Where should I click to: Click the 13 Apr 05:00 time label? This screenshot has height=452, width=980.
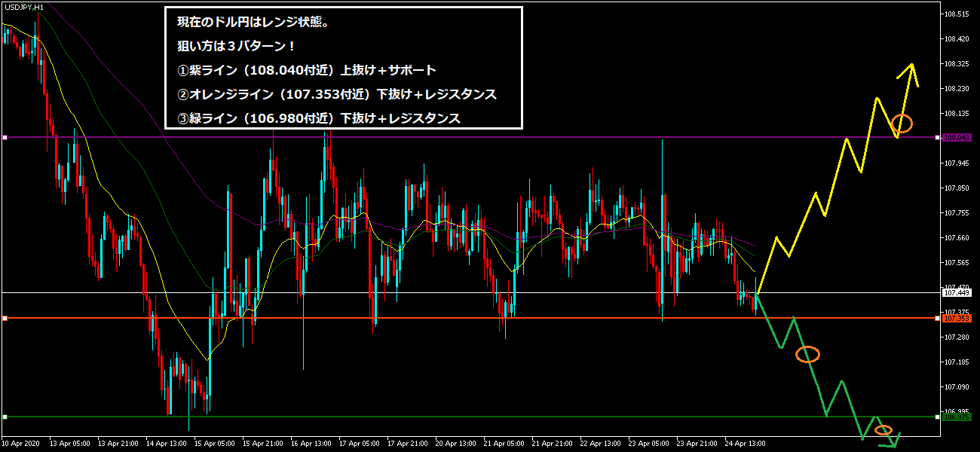coord(70,443)
